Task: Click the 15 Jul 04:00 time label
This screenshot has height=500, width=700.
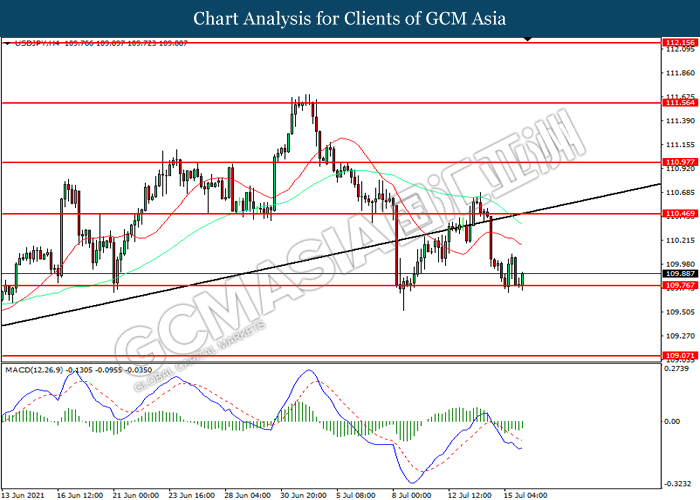Action: pos(525,495)
